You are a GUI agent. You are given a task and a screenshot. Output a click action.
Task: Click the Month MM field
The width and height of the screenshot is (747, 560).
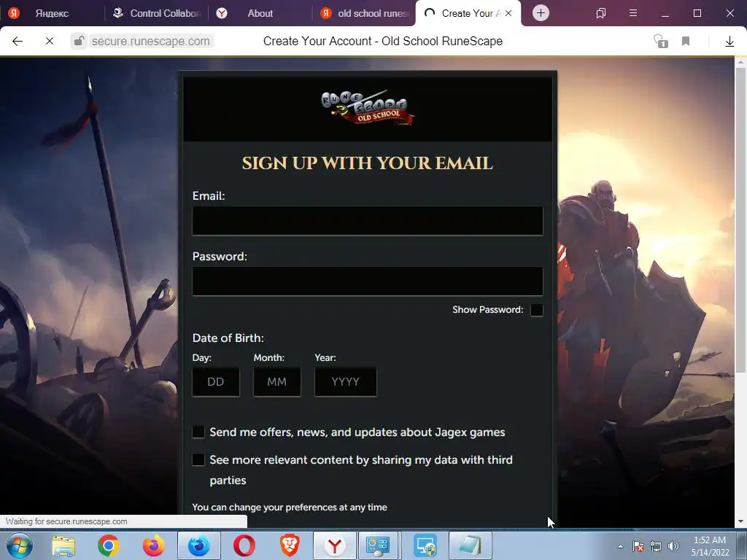point(276,381)
